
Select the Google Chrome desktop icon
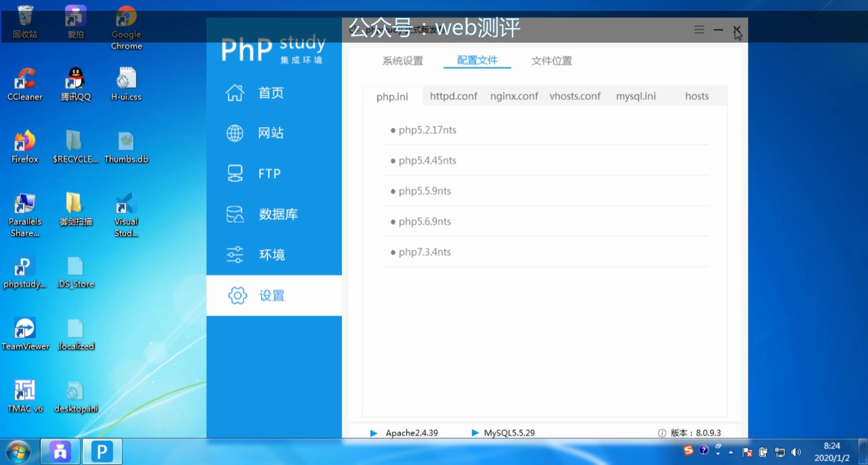pyautogui.click(x=126, y=28)
